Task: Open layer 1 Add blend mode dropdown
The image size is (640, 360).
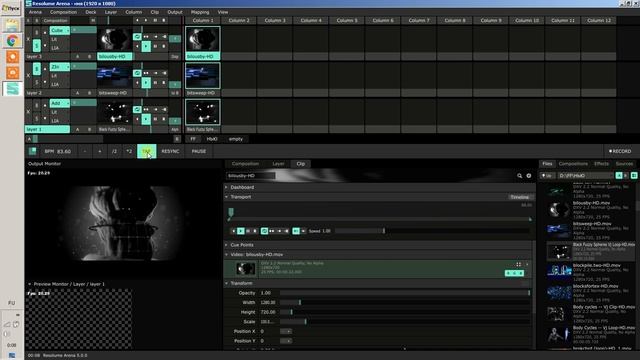Action: 60,103
